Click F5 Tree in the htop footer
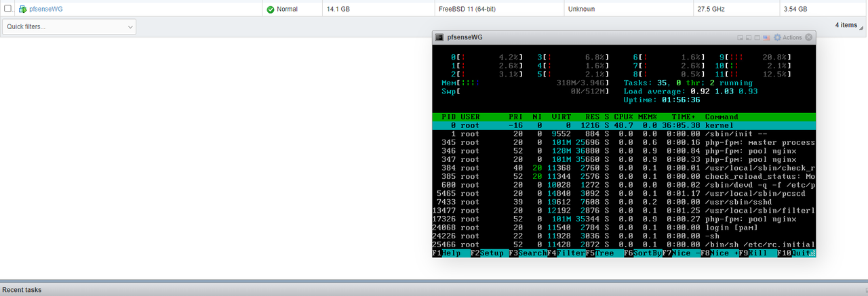Viewport: 868px width, 296px height. pos(604,253)
